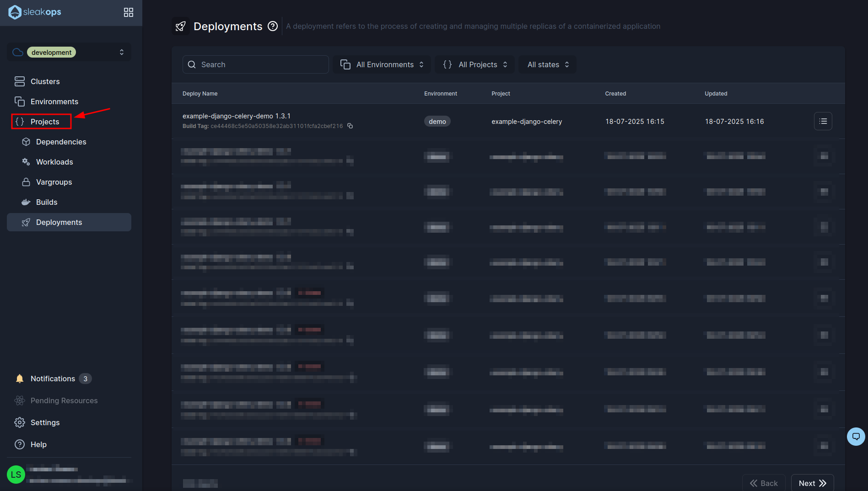The height and width of the screenshot is (491, 868).
Task: Click the Projects braces icon
Action: (20, 122)
